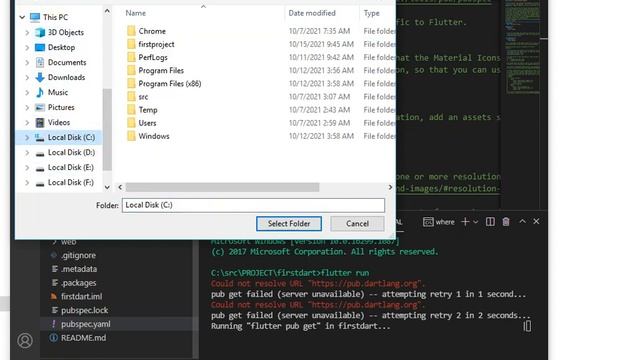The height and width of the screenshot is (360, 640).
Task: Click the Documents icon in navigation pane
Action: [x=40, y=62]
